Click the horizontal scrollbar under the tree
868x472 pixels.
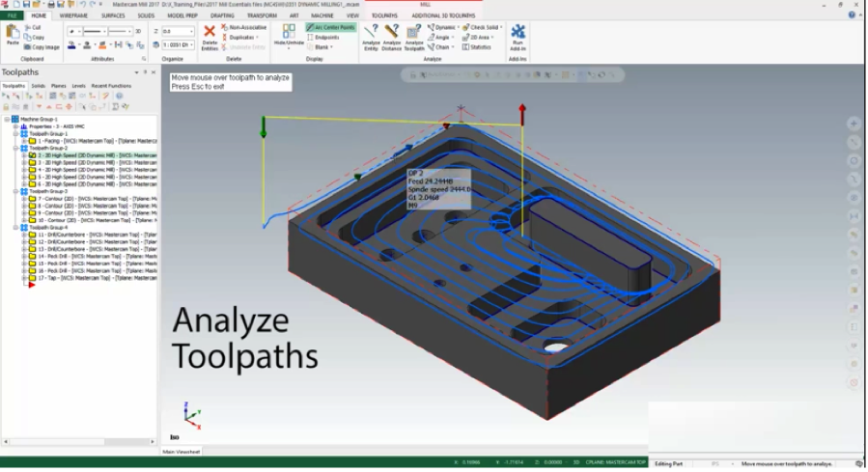pos(78,442)
